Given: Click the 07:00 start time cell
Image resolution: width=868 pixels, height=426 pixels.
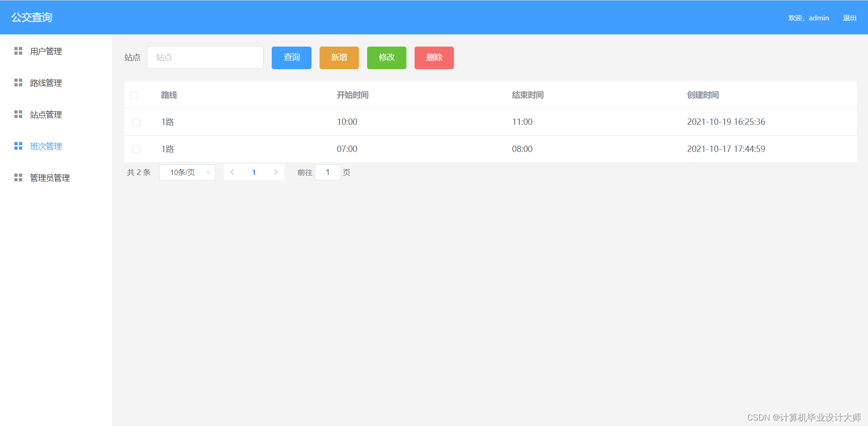Looking at the screenshot, I should click(x=347, y=149).
